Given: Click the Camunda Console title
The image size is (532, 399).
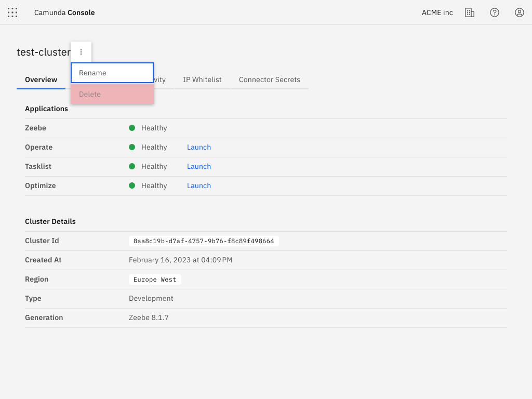Looking at the screenshot, I should [64, 12].
